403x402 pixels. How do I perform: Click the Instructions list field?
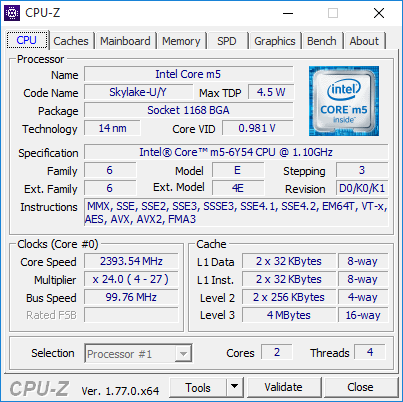point(236,213)
